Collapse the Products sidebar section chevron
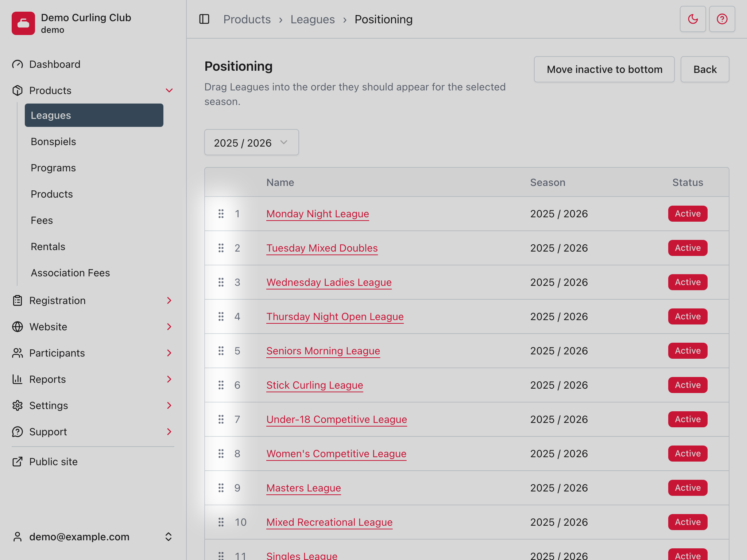 (x=169, y=90)
